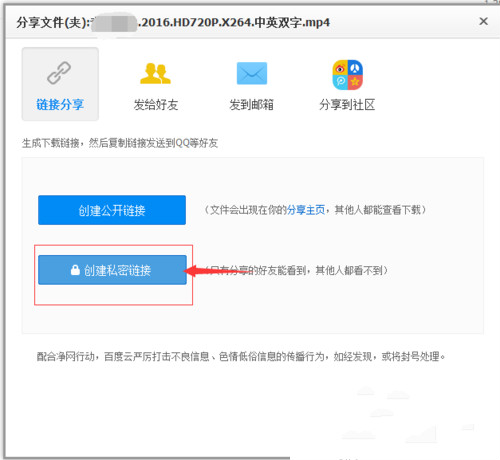Click the padlock icon on private link button

tap(75, 270)
